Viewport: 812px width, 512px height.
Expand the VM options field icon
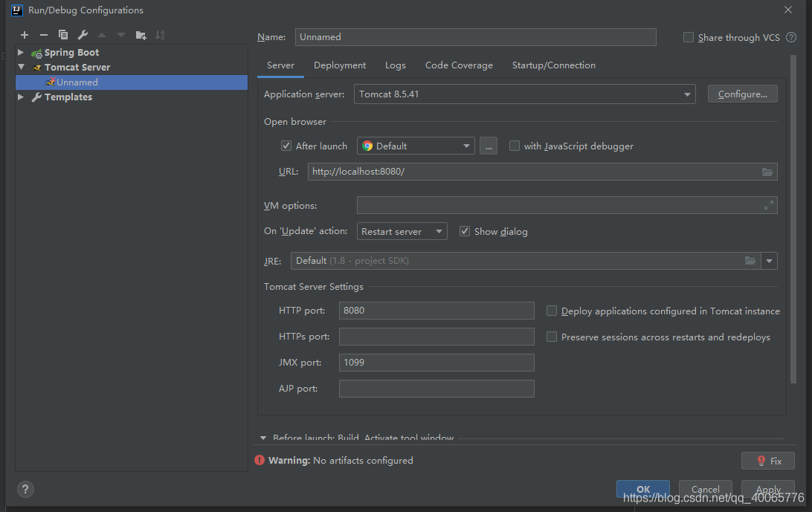click(x=769, y=206)
